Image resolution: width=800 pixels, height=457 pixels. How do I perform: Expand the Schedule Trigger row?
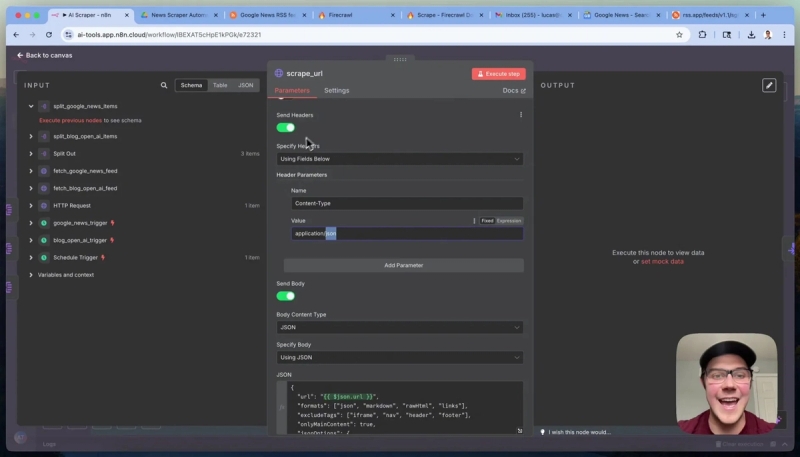click(31, 258)
